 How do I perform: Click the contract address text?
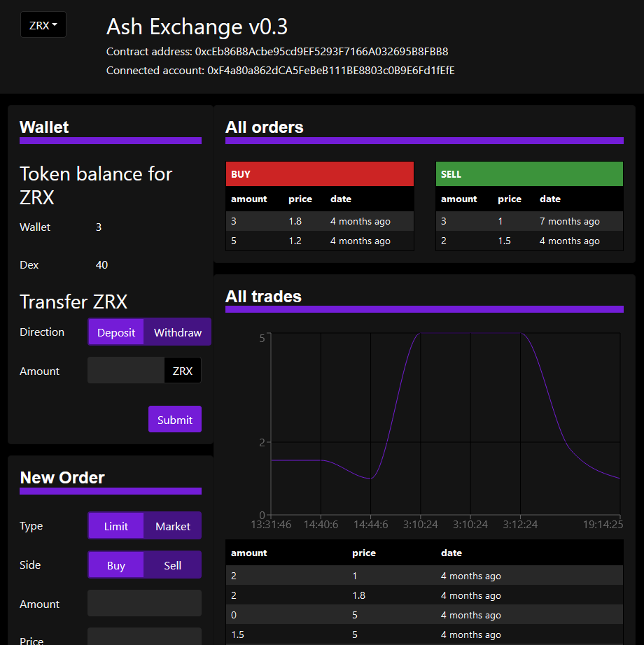[321, 52]
